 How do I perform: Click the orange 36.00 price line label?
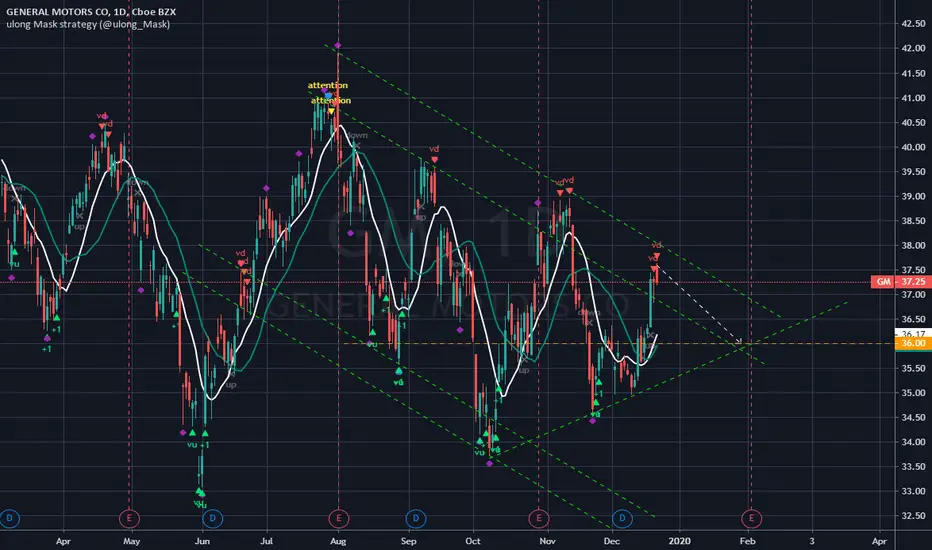point(913,344)
